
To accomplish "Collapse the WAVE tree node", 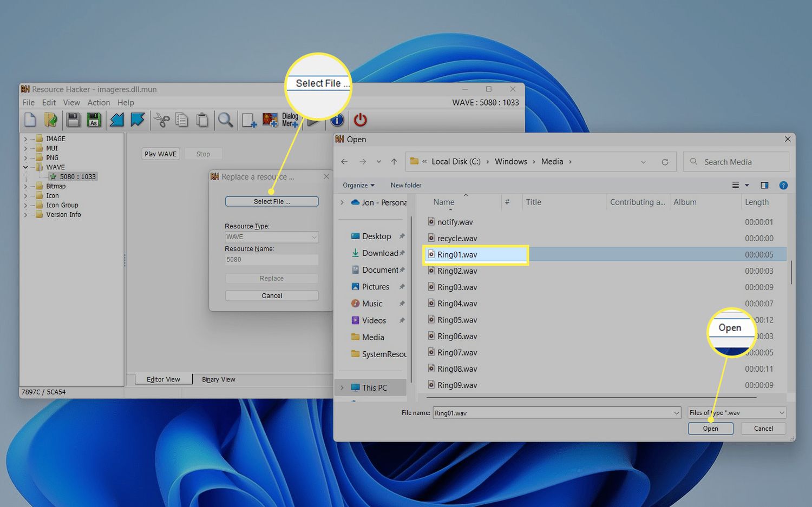I will [x=25, y=167].
